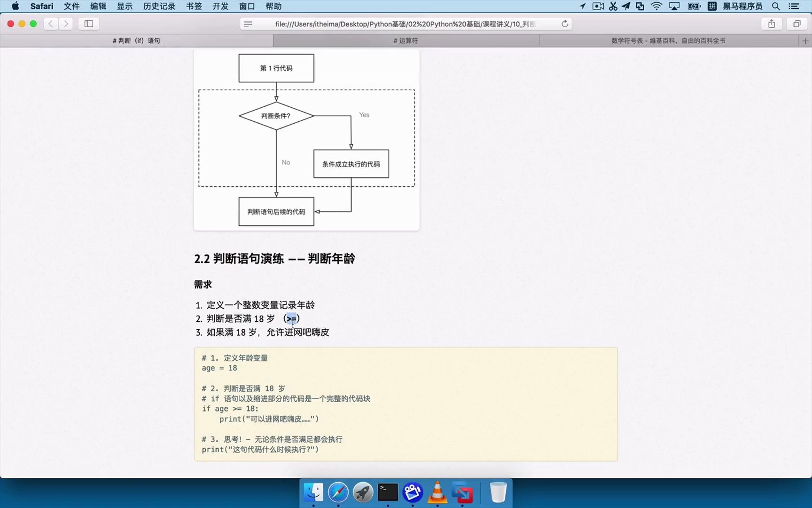Open Launchpad from the Dock

tap(362, 492)
